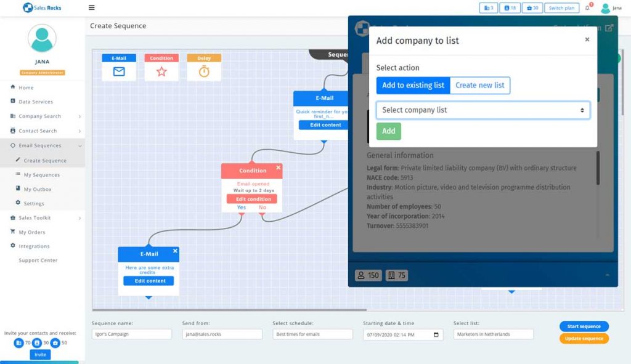Close the Condition node with X

(x=278, y=168)
